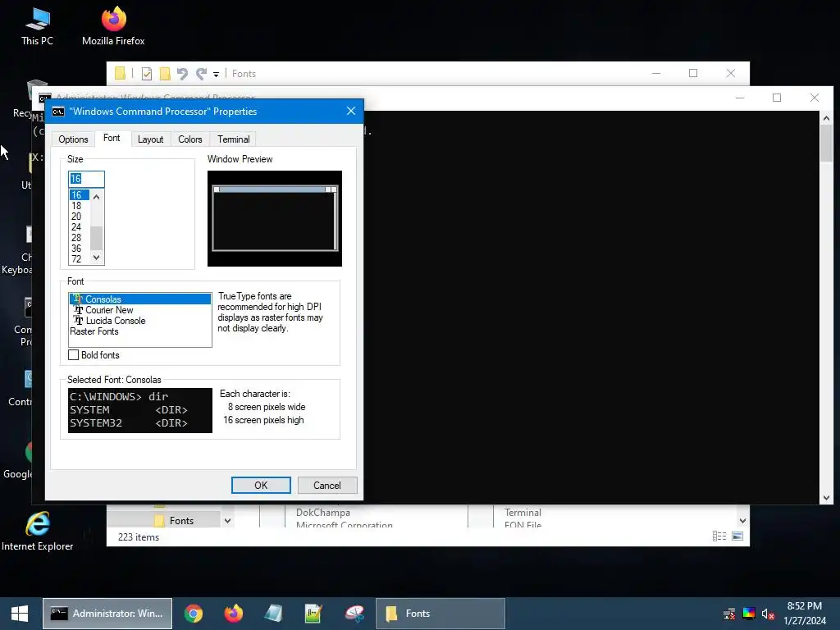Switch to the Layout tab
This screenshot has height=630, width=840.
(151, 139)
